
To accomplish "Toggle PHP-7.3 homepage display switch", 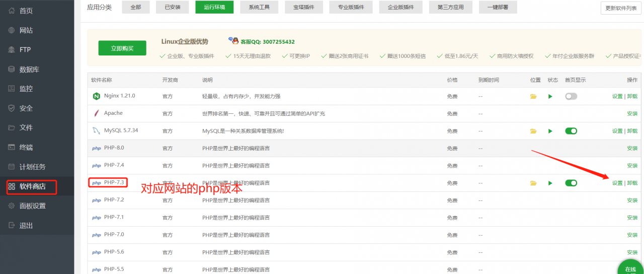I will (571, 183).
